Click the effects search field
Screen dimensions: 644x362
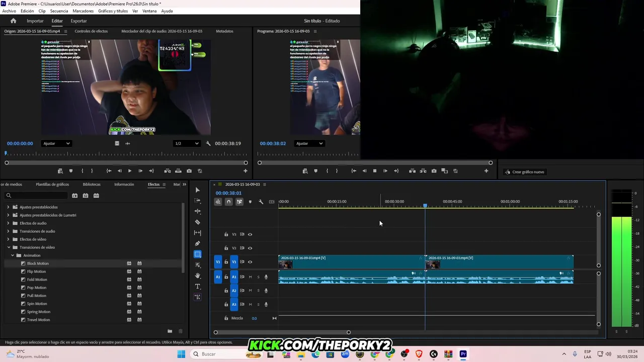pyautogui.click(x=36, y=196)
